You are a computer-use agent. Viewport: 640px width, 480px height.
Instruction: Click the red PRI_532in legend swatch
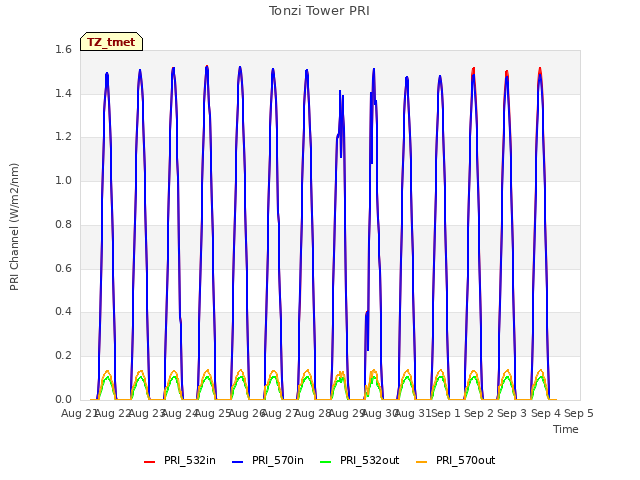(x=149, y=462)
